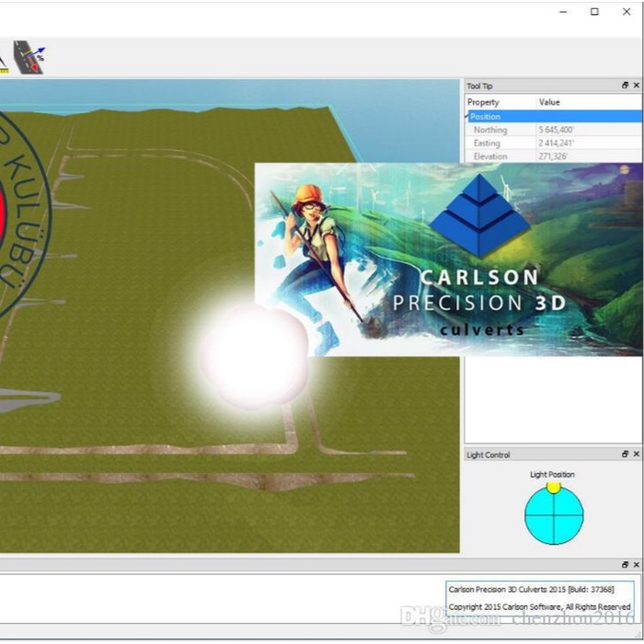
Task: Click the Carlson Precision 3D culverts splash image
Action: 448,259
